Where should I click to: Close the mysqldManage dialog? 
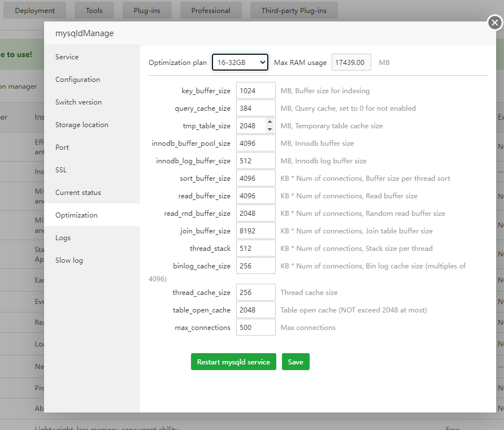click(494, 23)
